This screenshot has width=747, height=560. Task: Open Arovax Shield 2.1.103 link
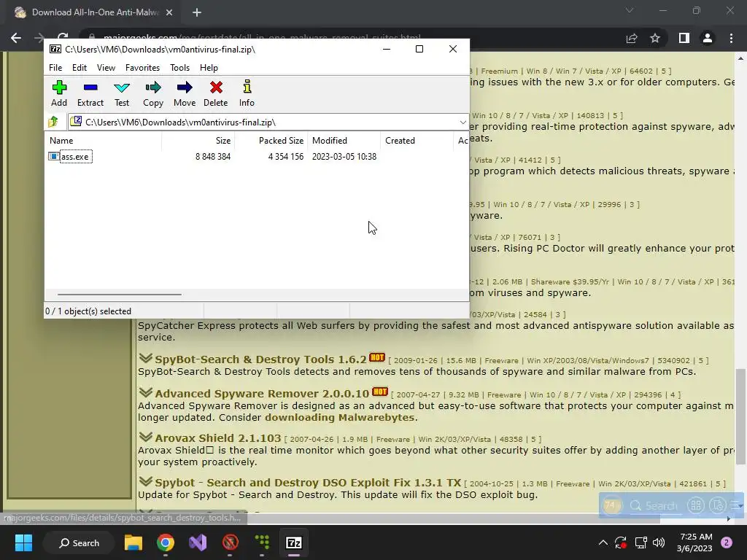coord(217,438)
